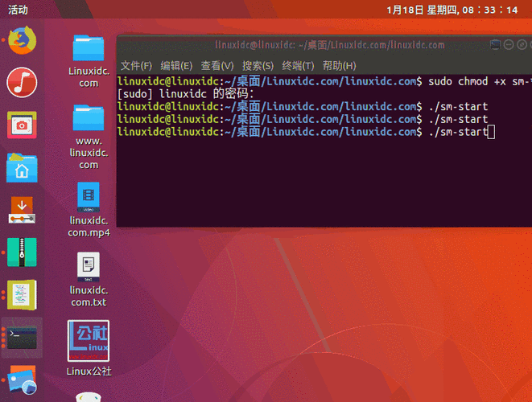
Task: Open the Home file manager icon
Action: 22,168
